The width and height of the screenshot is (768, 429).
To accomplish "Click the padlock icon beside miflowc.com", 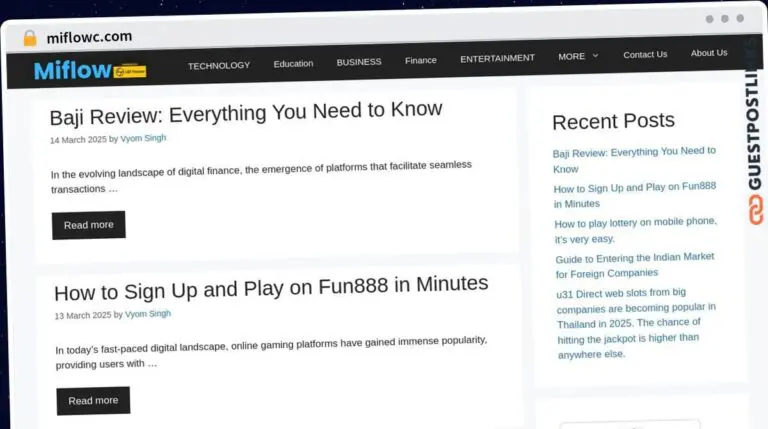I will coord(30,38).
